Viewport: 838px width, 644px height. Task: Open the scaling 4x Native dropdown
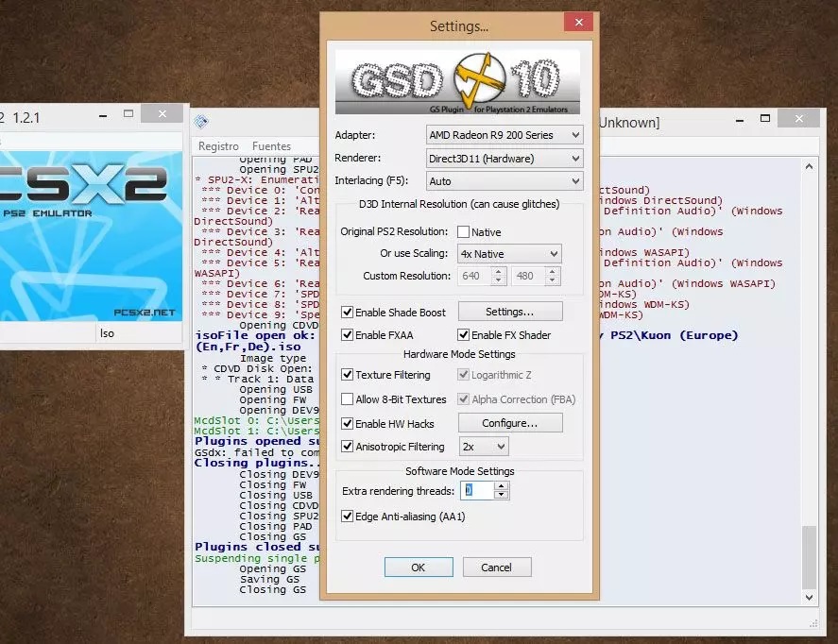tap(509, 254)
